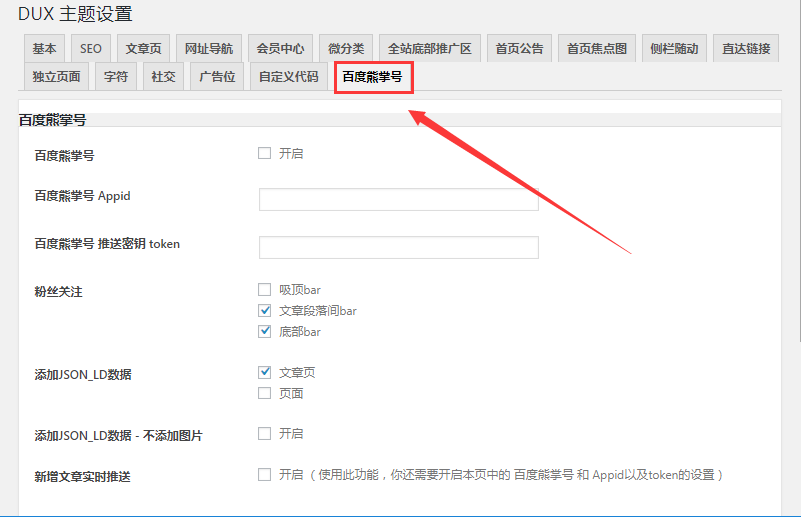The width and height of the screenshot is (801, 517).
Task: Open the 首页公告 tab
Action: (519, 49)
